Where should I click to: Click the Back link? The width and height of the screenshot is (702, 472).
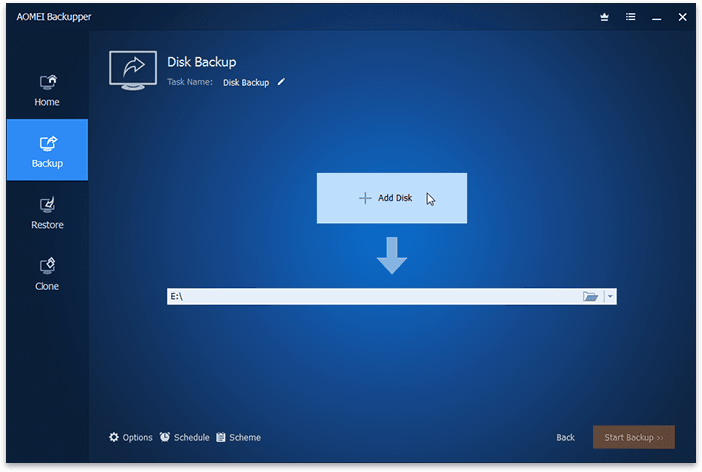pos(565,437)
